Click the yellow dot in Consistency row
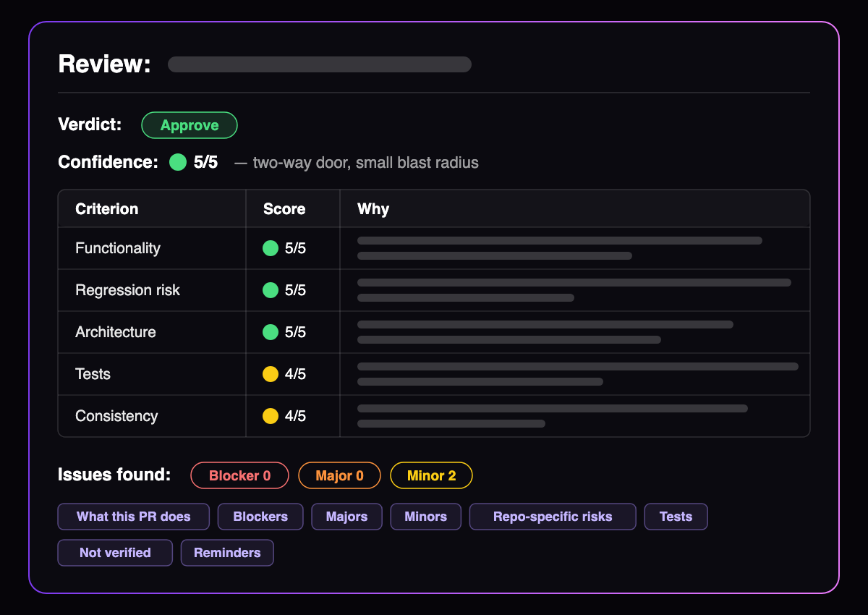The image size is (868, 615). click(x=271, y=416)
